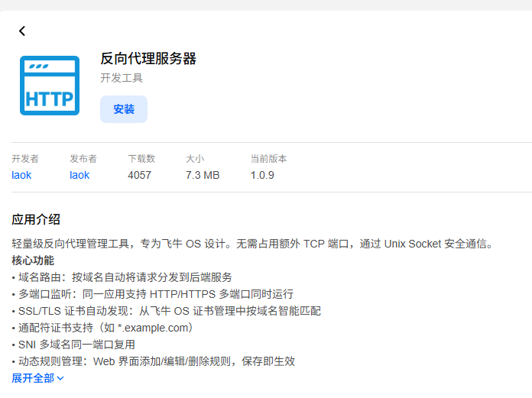Click the HTTP reverse proxy app icon
Viewport: 532px width, 398px height.
[x=50, y=86]
